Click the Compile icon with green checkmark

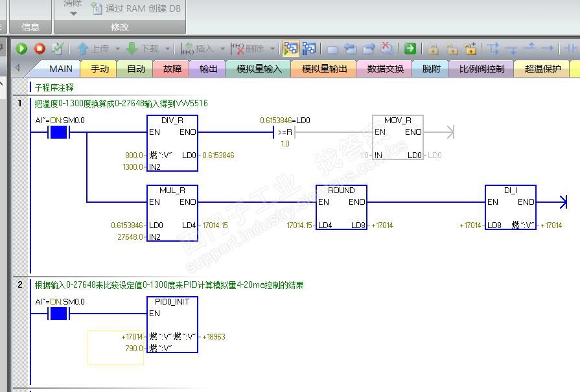pos(58,49)
